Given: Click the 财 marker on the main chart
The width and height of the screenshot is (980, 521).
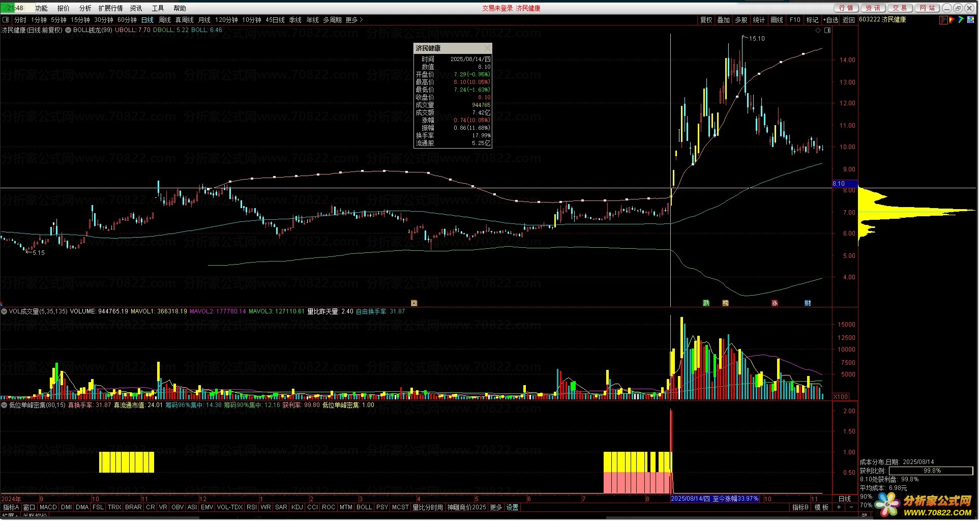Looking at the screenshot, I should tap(808, 303).
